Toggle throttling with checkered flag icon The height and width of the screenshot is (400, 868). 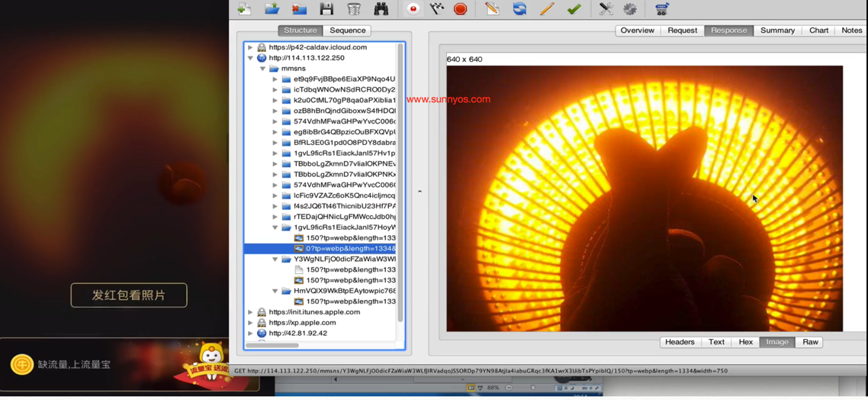pyautogui.click(x=437, y=9)
